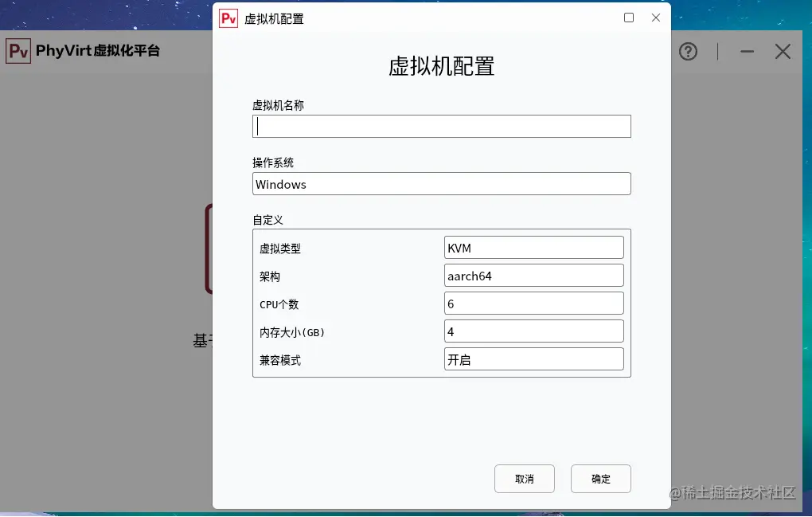Viewport: 812px width, 517px height.
Task: Click Cancel (取消) to dismiss the dialog
Action: pos(524,479)
